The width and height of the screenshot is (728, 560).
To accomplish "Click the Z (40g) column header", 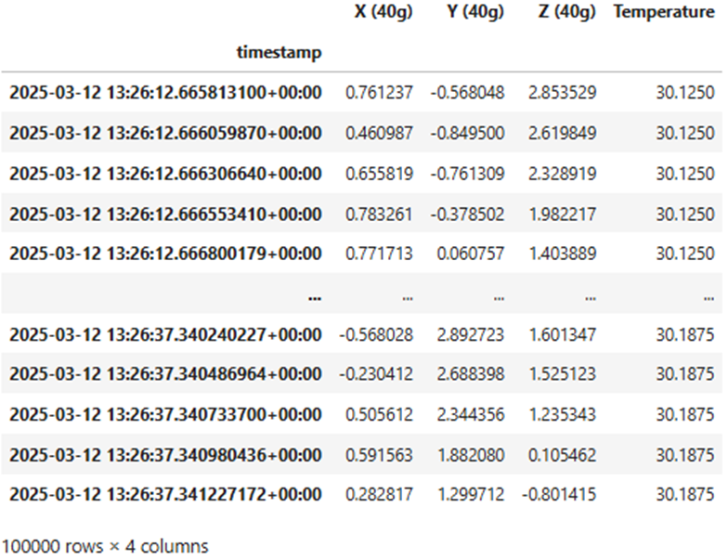I will coord(565,13).
